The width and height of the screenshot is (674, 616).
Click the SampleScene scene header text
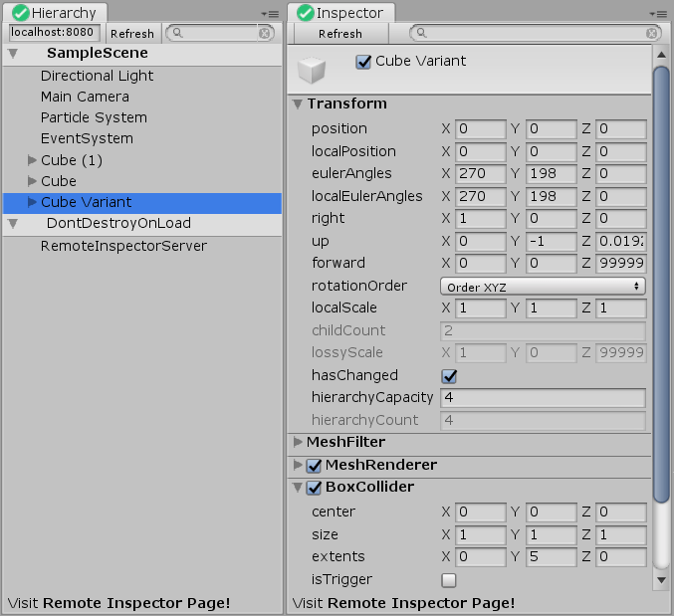(98, 54)
